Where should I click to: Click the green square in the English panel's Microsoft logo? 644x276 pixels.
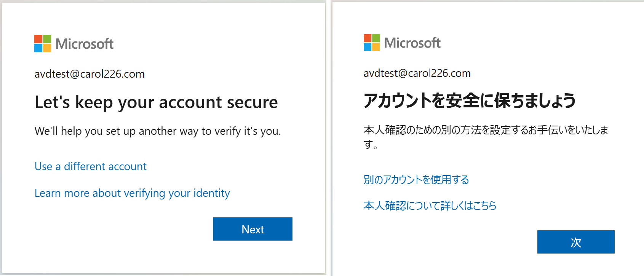pos(47,39)
